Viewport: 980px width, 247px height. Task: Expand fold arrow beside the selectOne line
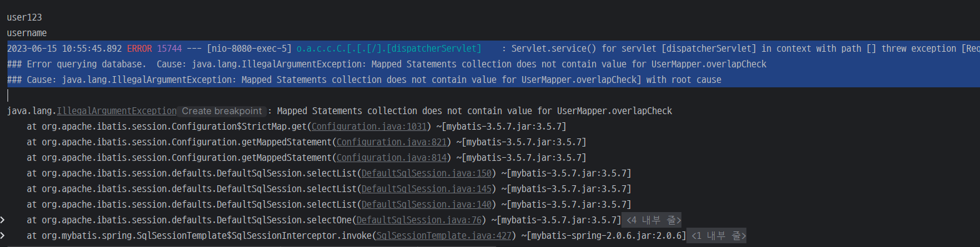point(3,220)
